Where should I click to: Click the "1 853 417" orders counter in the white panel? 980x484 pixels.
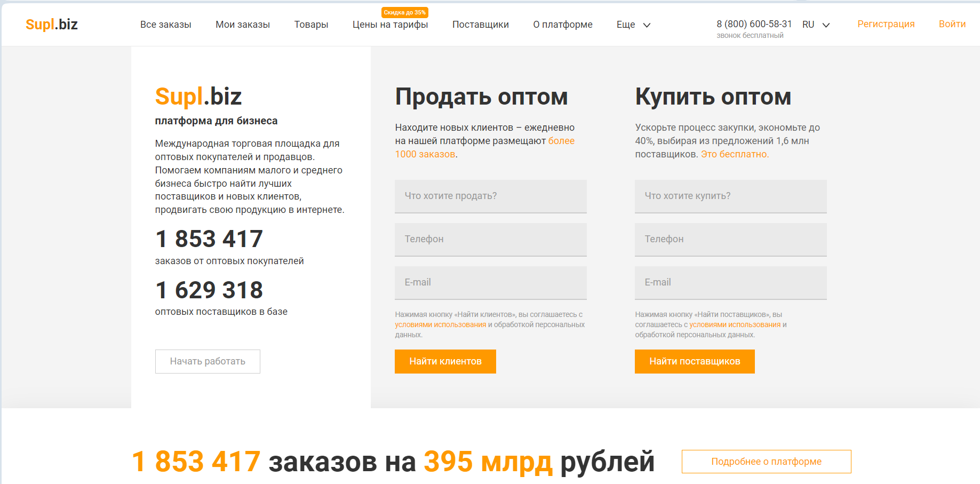click(209, 239)
